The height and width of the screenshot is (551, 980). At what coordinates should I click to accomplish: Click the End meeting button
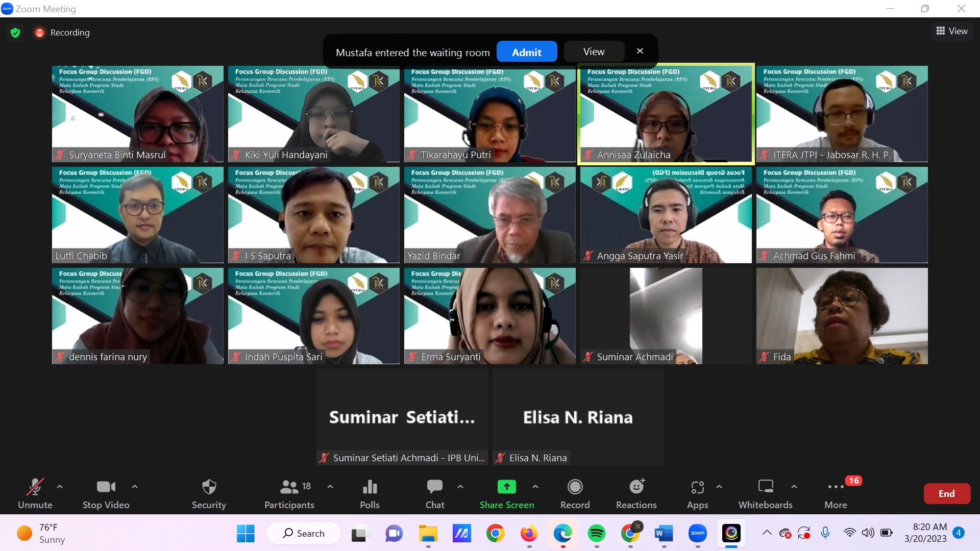tap(946, 494)
